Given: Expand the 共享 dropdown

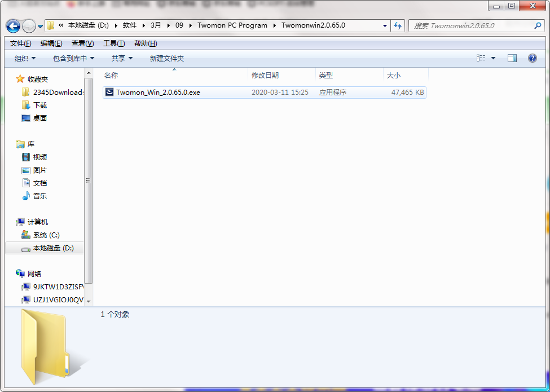Looking at the screenshot, I should (x=122, y=59).
